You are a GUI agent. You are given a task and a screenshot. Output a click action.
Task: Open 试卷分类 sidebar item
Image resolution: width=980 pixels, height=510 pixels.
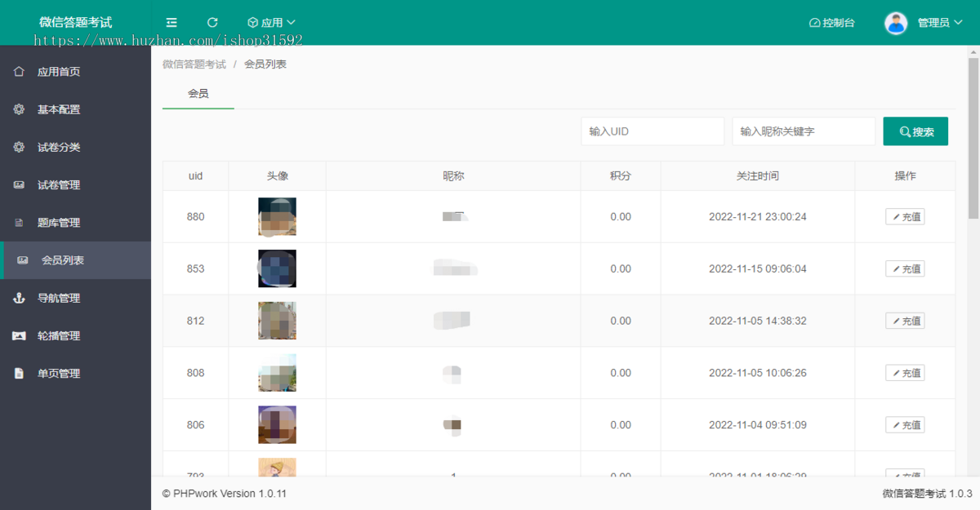75,147
